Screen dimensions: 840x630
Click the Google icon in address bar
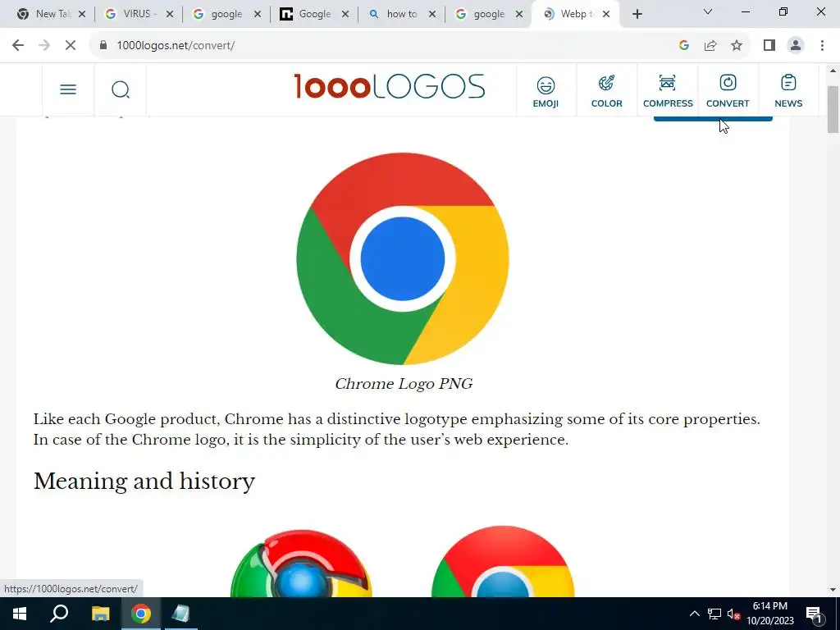683,46
